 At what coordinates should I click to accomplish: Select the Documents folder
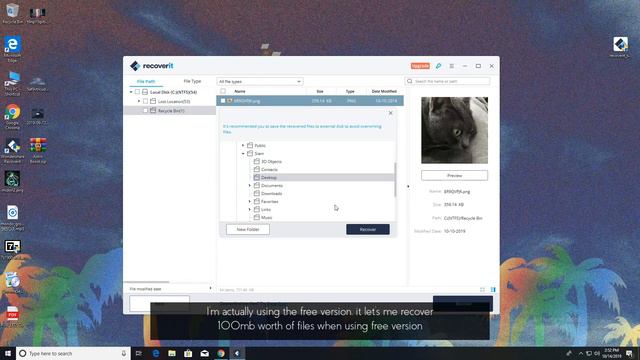point(272,185)
